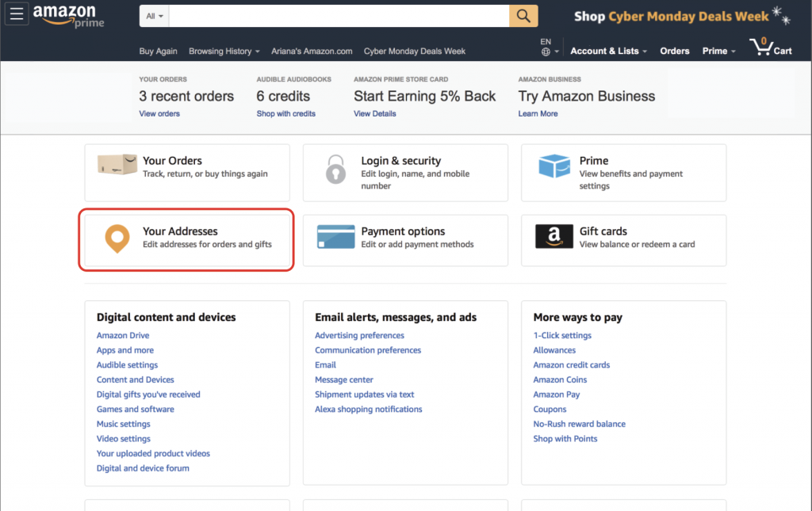This screenshot has height=511, width=812.
Task: Open Ariana's Amazon.com
Action: tap(312, 51)
